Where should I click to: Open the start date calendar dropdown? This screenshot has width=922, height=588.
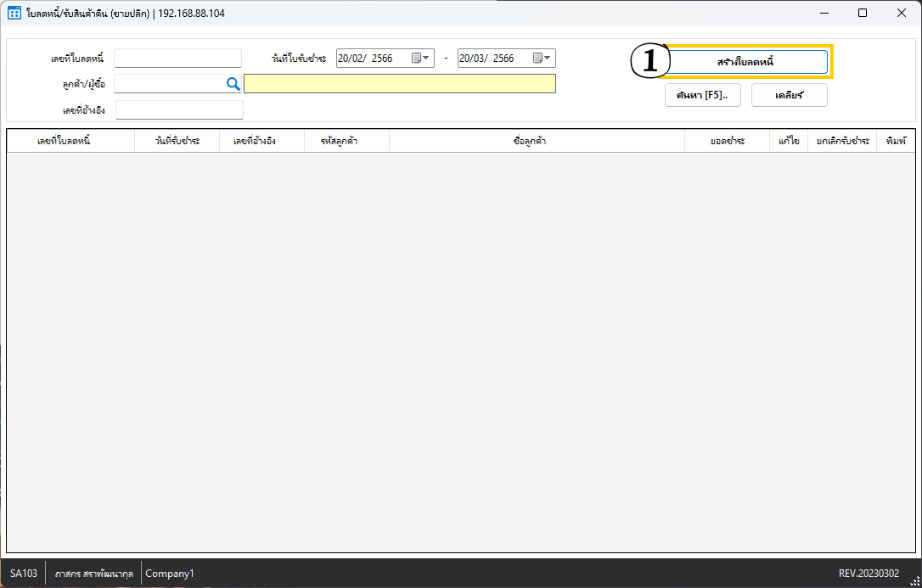coord(421,59)
